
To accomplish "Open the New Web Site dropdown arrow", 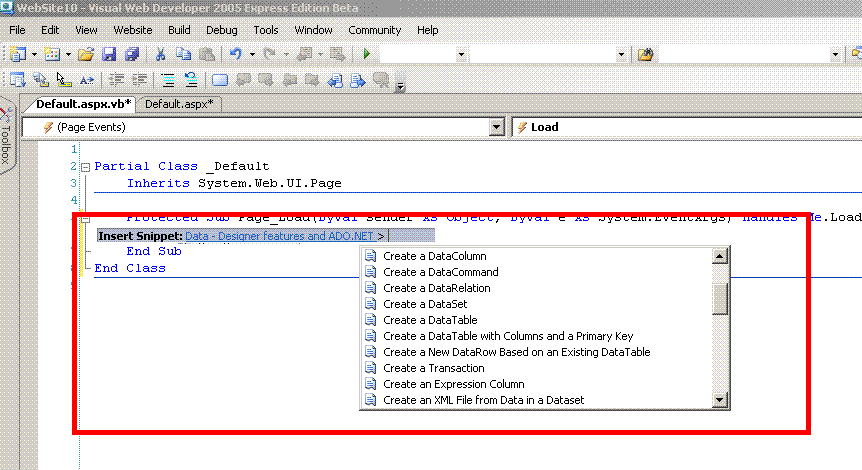I will tap(34, 54).
